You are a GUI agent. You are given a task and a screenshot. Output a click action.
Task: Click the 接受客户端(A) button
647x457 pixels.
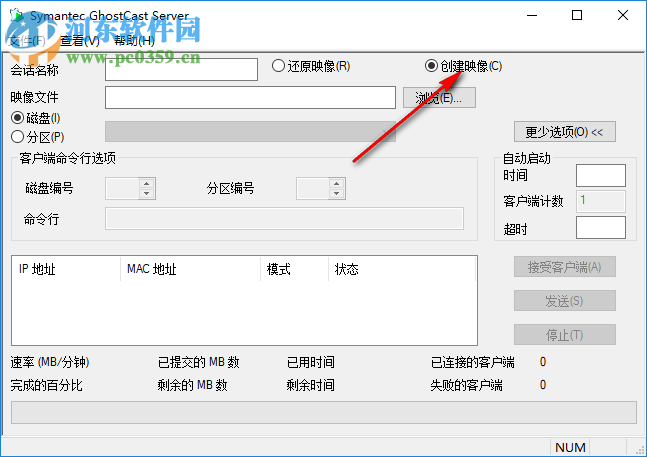click(564, 267)
